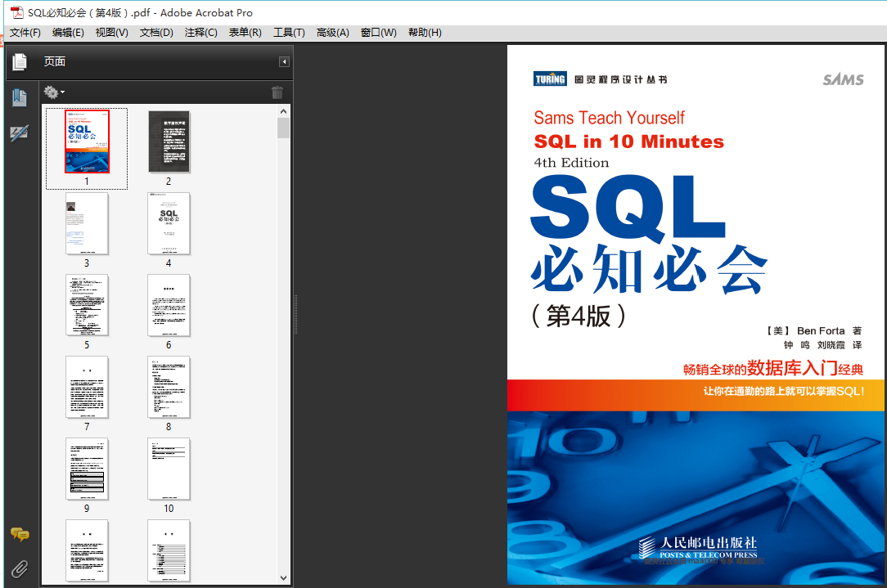Select page 4 thumbnail
The width and height of the screenshot is (887, 588).
pos(169,223)
